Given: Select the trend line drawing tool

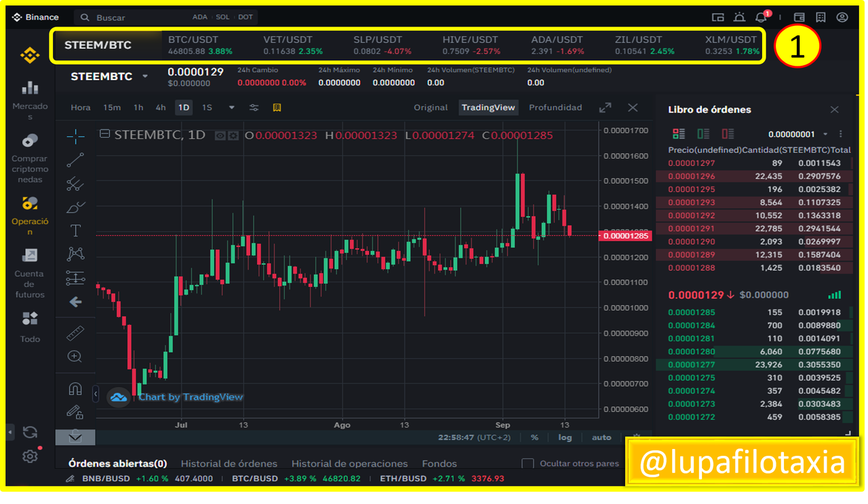Looking at the screenshot, I should coord(75,160).
